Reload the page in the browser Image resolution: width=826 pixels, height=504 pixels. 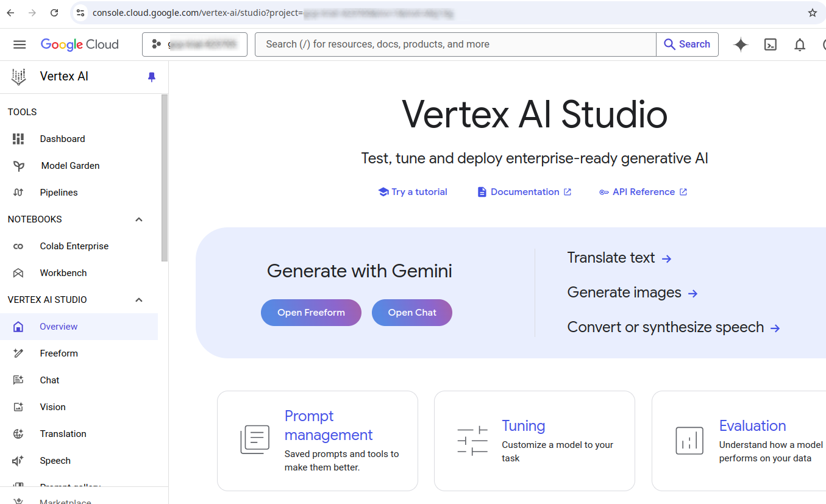coord(54,13)
